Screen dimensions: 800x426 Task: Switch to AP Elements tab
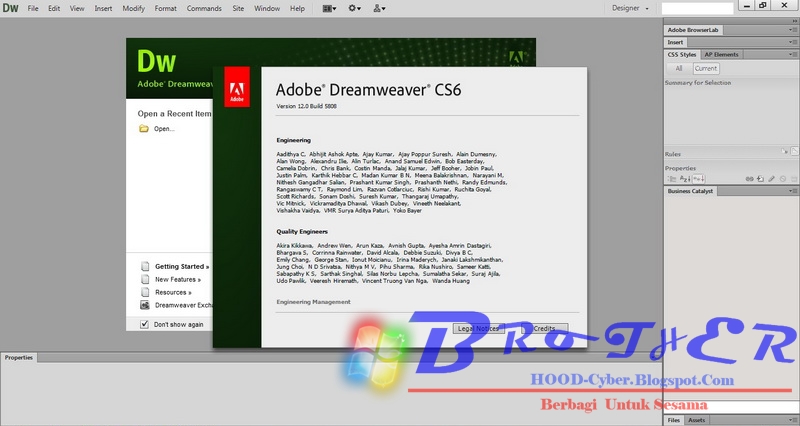coord(721,55)
